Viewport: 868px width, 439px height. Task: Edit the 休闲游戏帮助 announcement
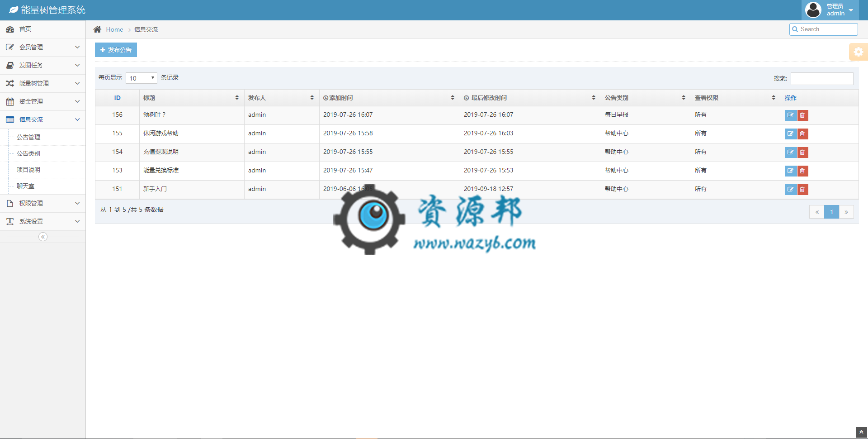pyautogui.click(x=790, y=134)
